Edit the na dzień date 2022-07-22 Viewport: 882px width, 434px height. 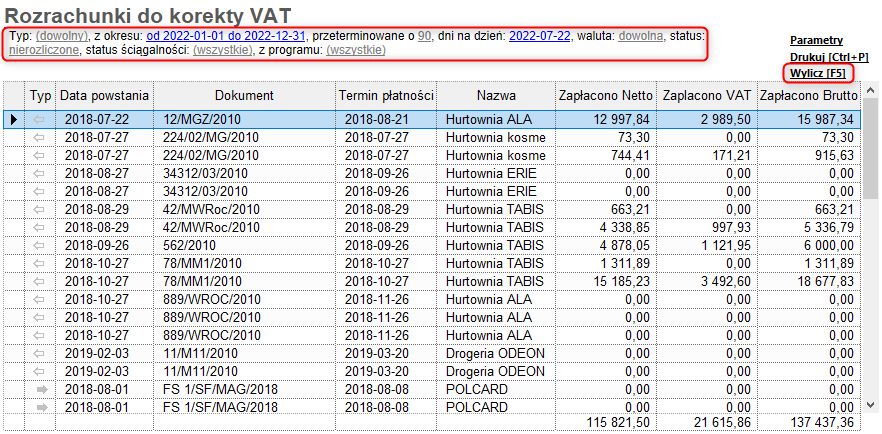539,36
